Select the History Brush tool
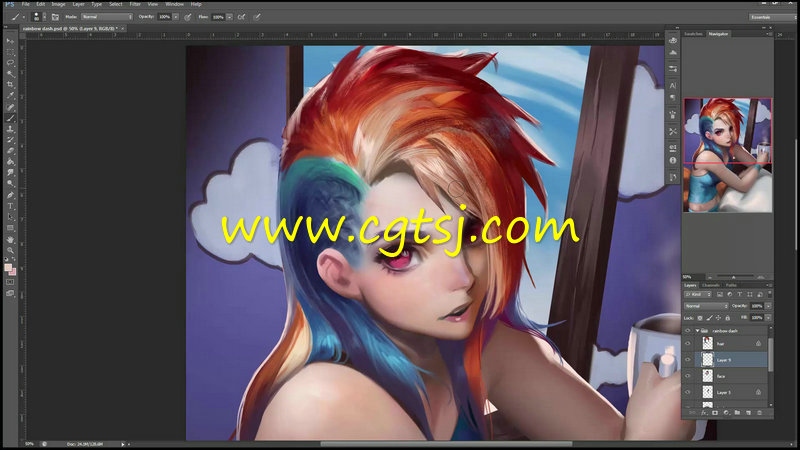Screen dimensions: 800x450 10,140
